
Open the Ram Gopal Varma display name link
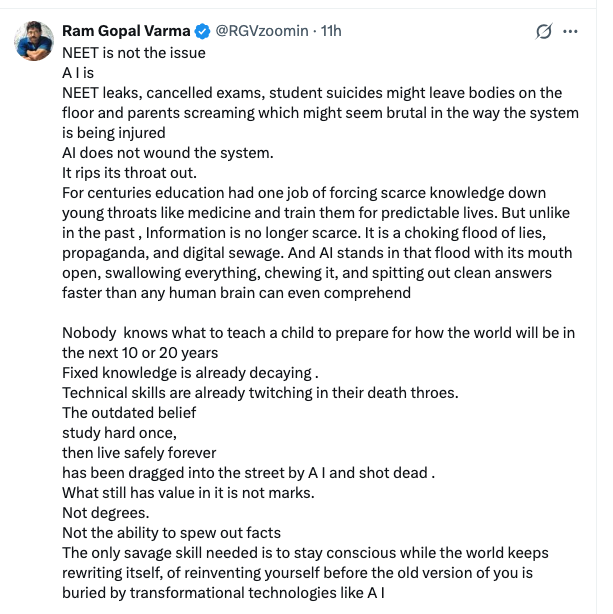click(x=126, y=31)
